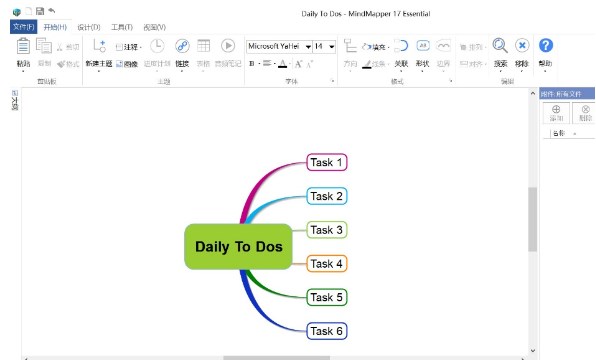
Task: Open the File (文件) menu
Action: tap(24, 27)
